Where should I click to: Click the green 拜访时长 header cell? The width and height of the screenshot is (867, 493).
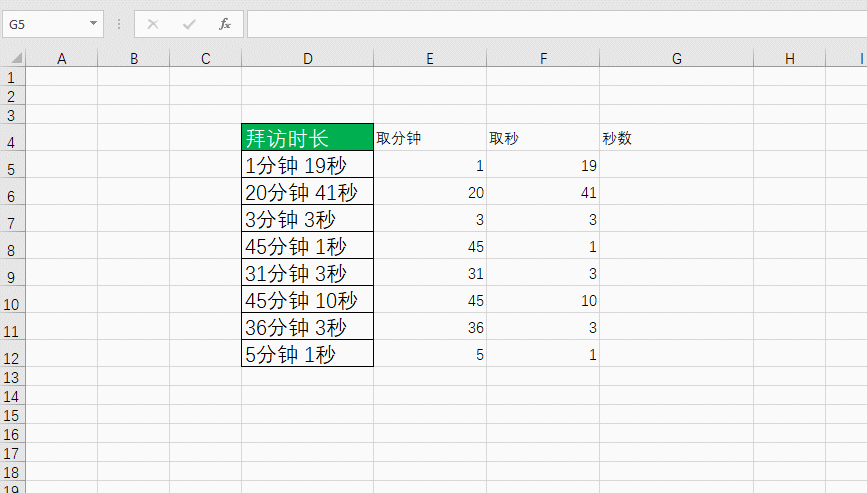point(307,138)
